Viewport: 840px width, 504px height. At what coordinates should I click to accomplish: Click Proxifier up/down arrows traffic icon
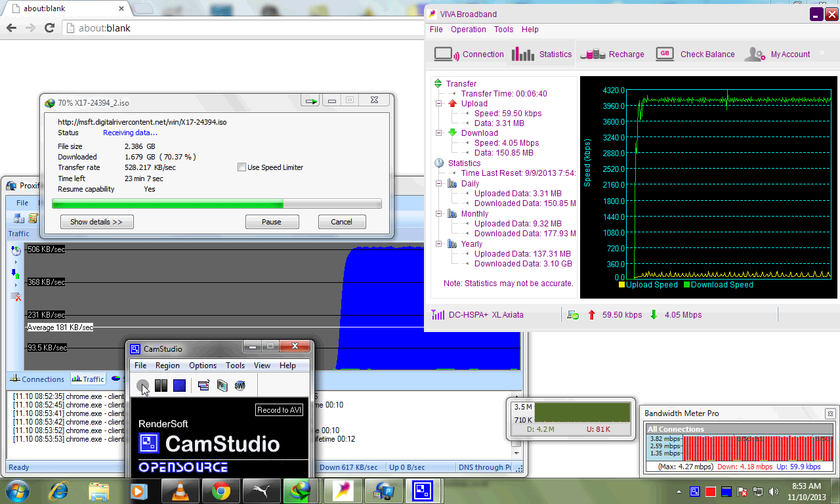coord(16,273)
